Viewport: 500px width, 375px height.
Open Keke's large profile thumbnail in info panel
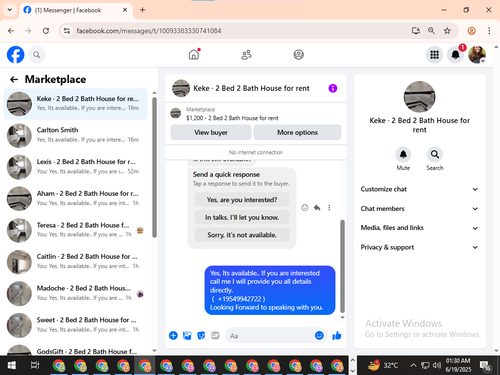point(419,97)
